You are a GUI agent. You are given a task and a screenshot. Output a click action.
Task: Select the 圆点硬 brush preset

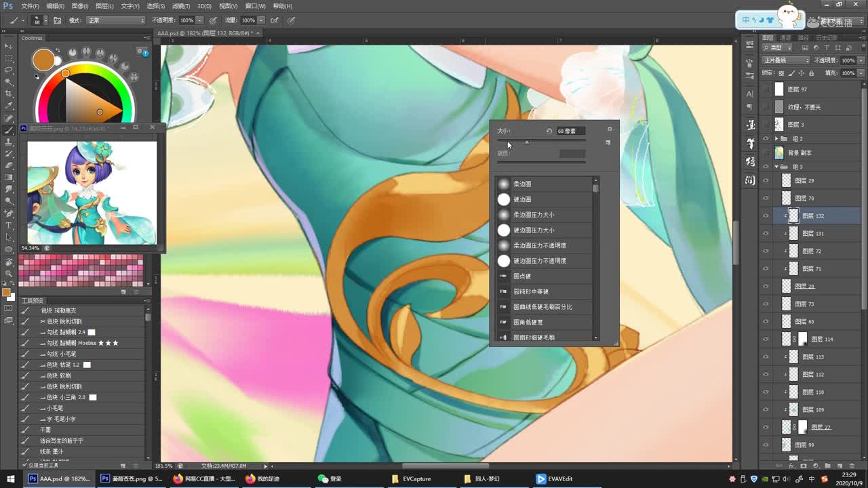pos(544,276)
